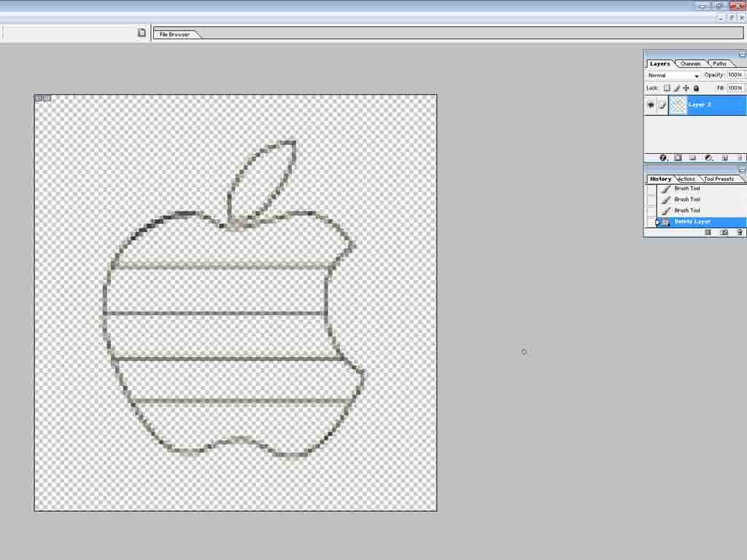Select the Layer 2 name
747x560 pixels.
pyautogui.click(x=700, y=104)
